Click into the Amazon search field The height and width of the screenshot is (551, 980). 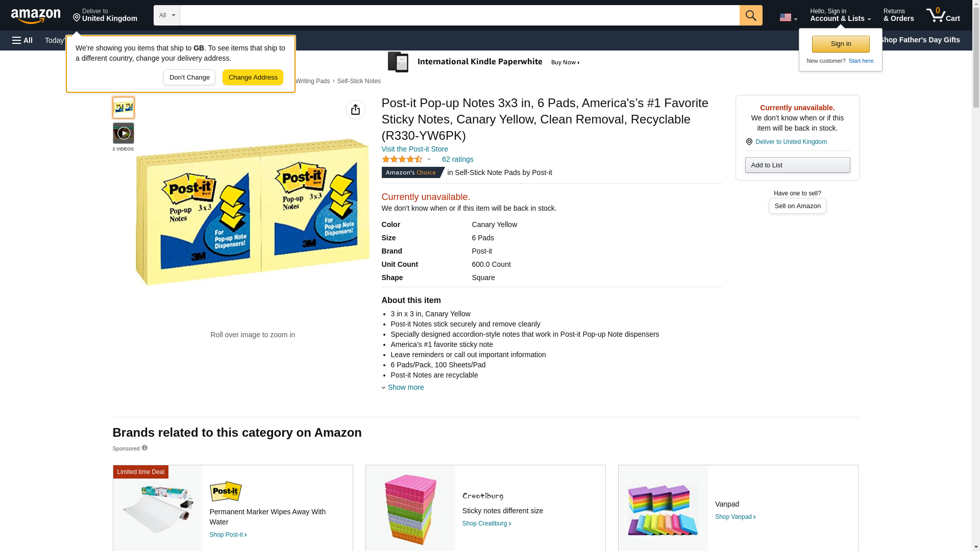click(459, 15)
